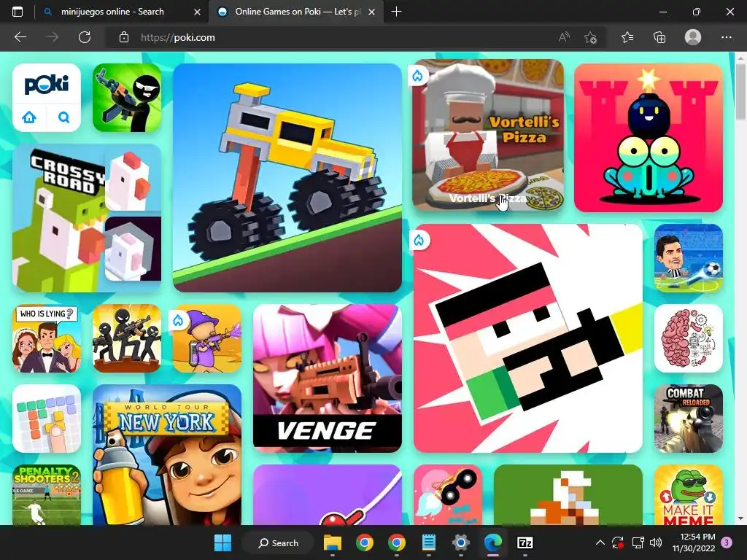Open the Vortelli's Pizza game
The image size is (747, 560).
point(488,135)
